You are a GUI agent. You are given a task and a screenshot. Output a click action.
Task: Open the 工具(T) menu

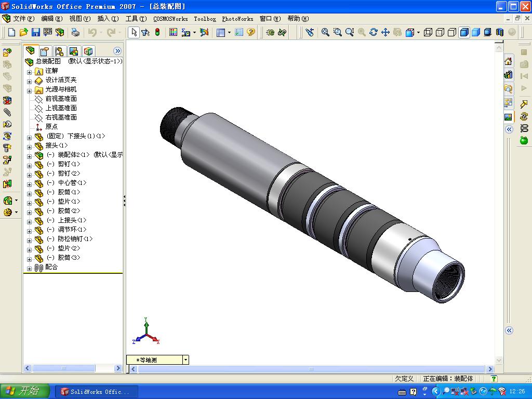136,19
